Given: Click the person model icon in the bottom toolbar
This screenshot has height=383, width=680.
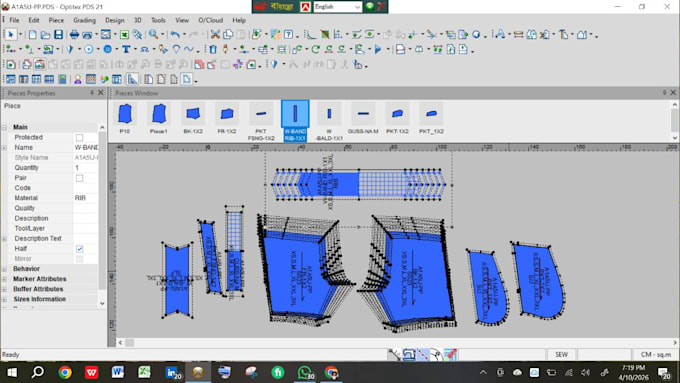Looking at the screenshot, I should click(78, 79).
